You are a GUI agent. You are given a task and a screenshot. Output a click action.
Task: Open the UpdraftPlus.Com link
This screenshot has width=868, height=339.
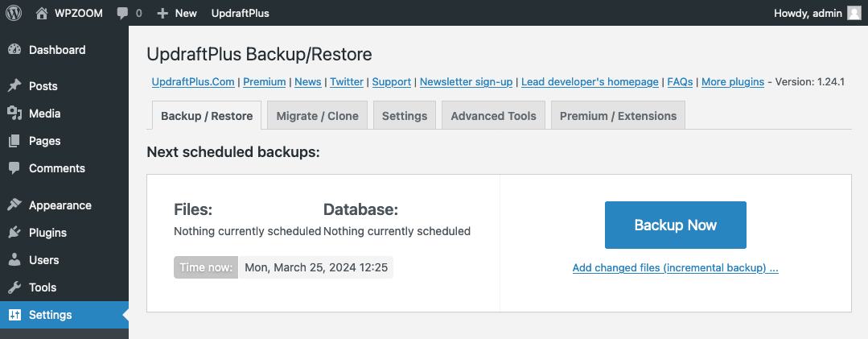[193, 82]
